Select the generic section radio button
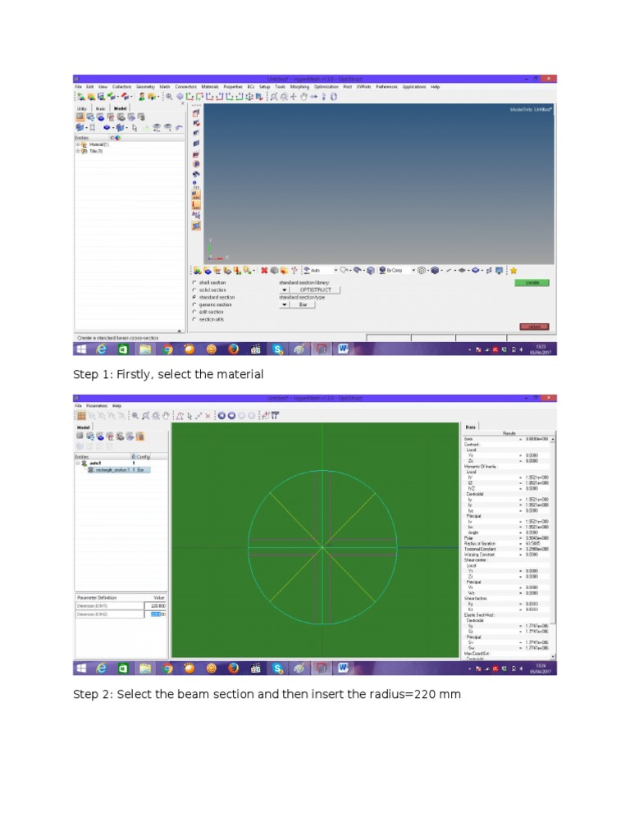Viewport: 630px width, 840px height. click(194, 305)
